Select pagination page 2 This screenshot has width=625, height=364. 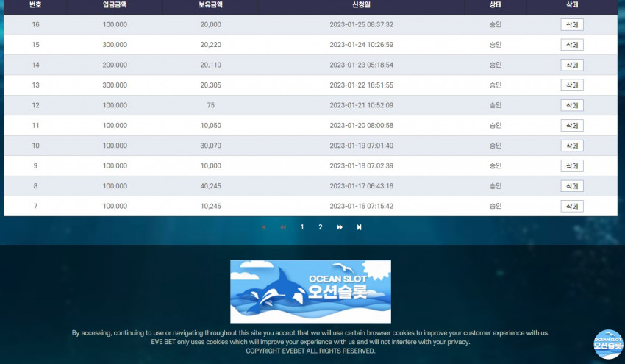(321, 227)
